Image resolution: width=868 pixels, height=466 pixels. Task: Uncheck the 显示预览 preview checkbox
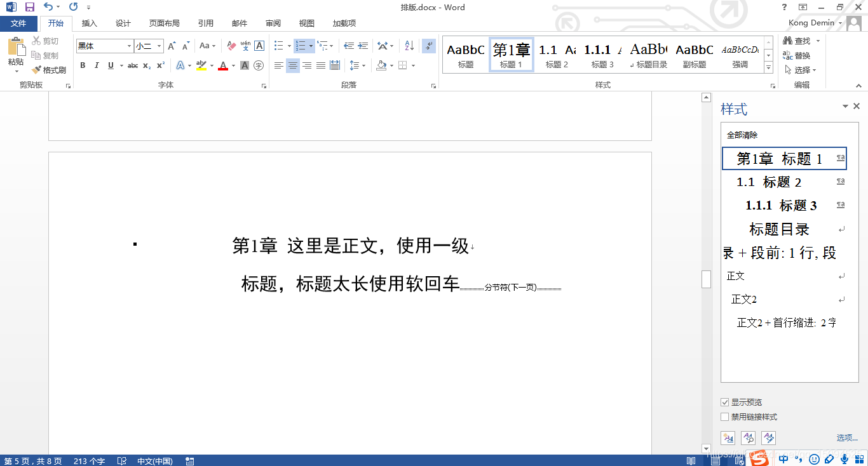click(x=725, y=402)
